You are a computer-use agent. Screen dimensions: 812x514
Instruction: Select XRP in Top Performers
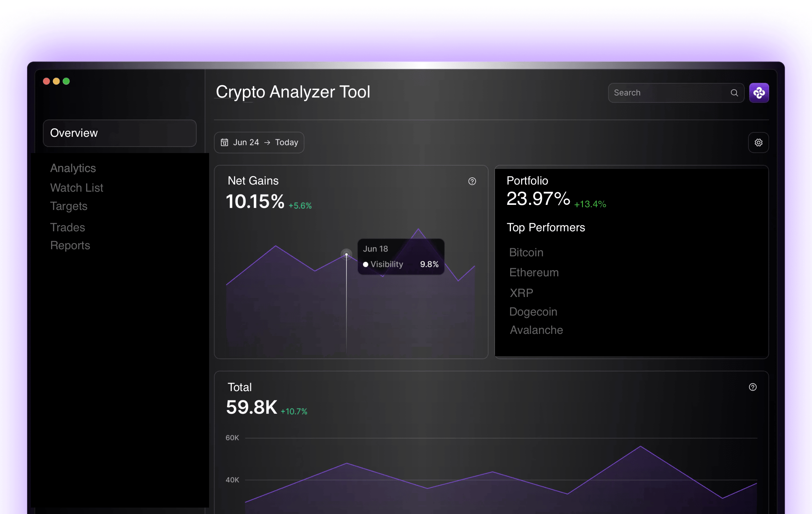[x=521, y=293]
